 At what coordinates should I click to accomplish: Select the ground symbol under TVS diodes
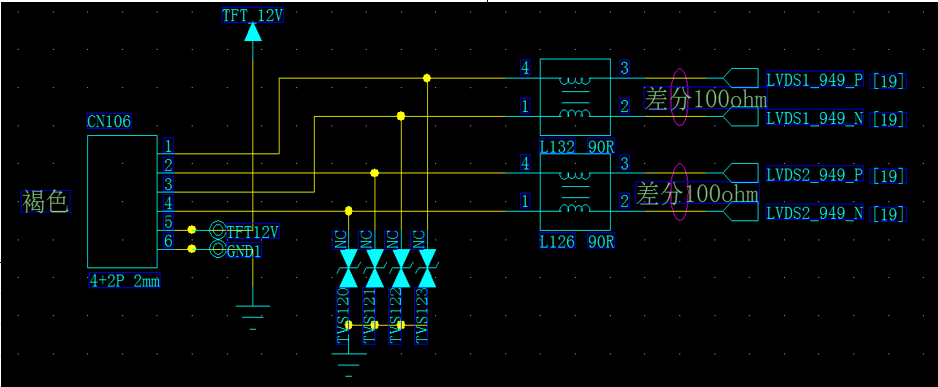point(348,365)
